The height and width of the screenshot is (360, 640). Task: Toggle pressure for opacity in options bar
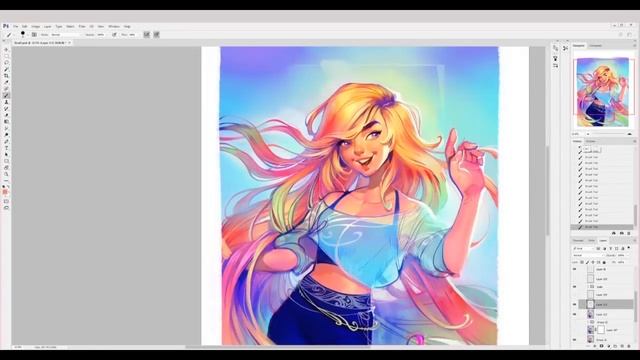(x=114, y=35)
